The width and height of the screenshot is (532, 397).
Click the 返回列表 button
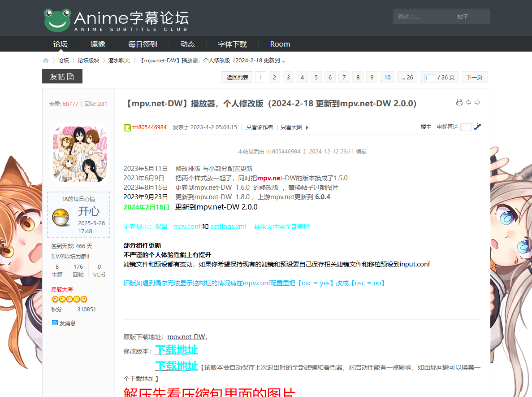[x=237, y=78]
